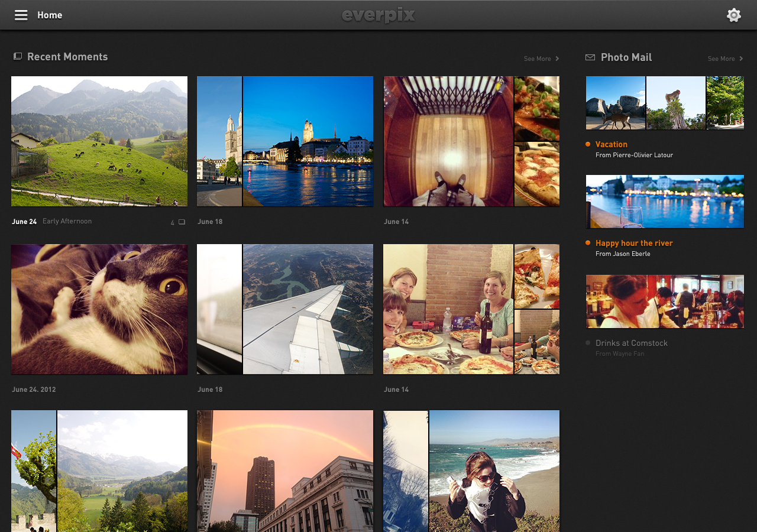Open Drinks at Comstock mail

tap(632, 343)
